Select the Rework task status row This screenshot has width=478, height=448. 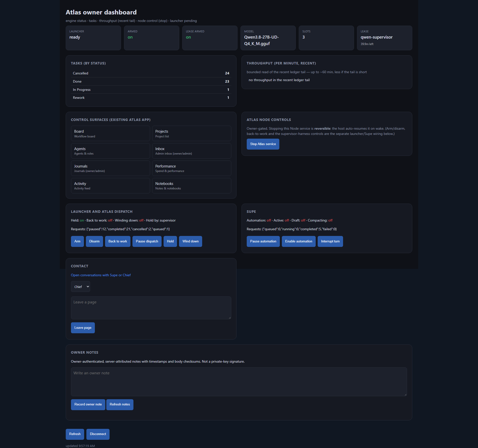point(151,98)
